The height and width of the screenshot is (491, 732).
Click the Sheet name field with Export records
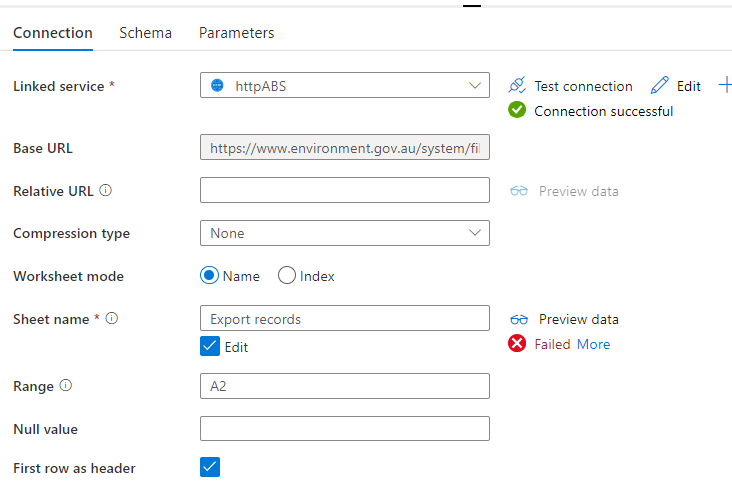[x=345, y=318]
